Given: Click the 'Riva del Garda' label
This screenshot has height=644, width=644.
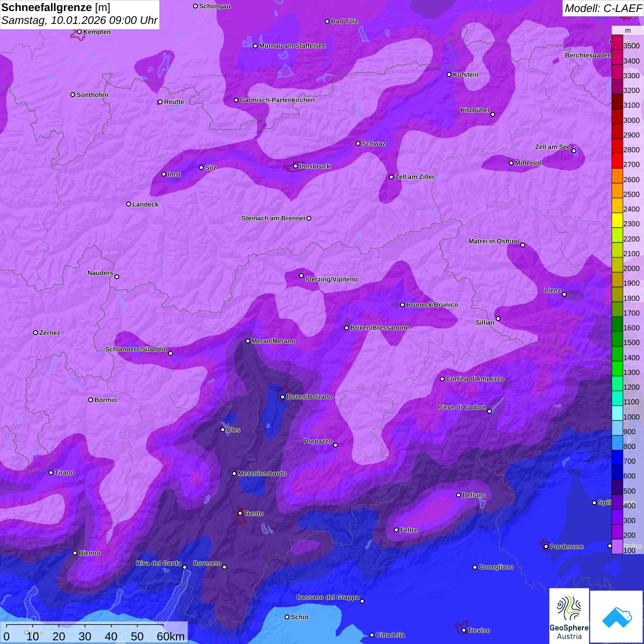Looking at the screenshot, I should pos(159,563).
